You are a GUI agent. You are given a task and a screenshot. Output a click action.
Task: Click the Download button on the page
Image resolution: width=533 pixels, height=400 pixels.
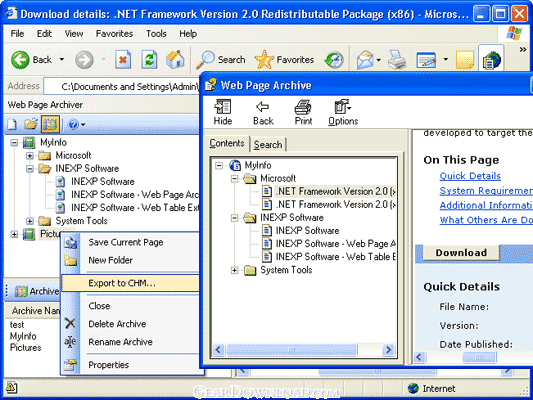pyautogui.click(x=461, y=253)
